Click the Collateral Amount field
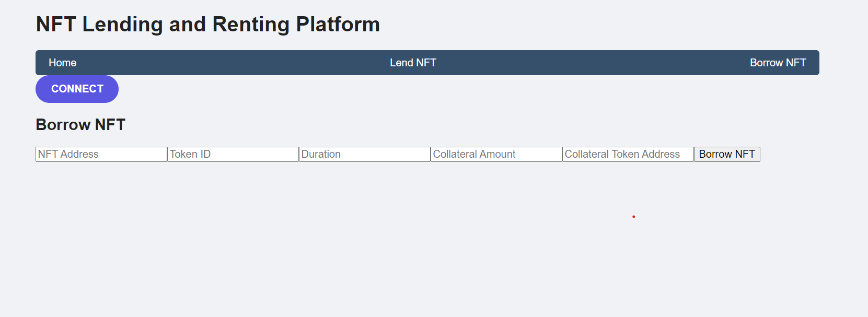This screenshot has height=317, width=868. tap(495, 154)
